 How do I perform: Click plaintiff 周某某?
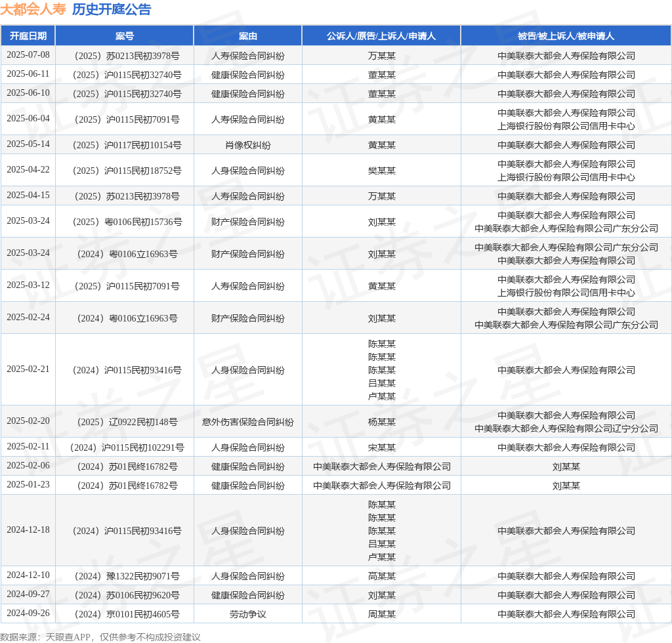click(x=381, y=614)
